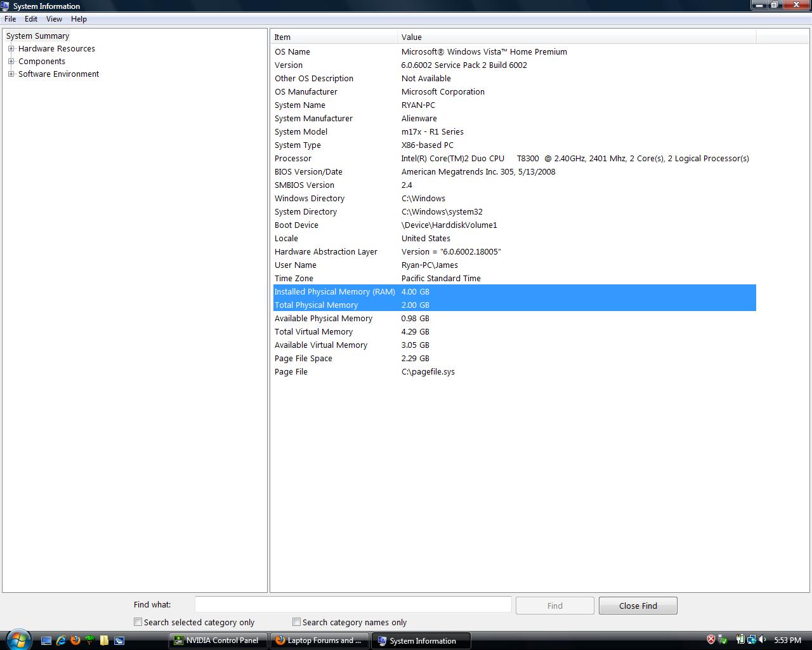Image resolution: width=812 pixels, height=650 pixels.
Task: Select the OS Manufacturer row
Action: pos(514,92)
